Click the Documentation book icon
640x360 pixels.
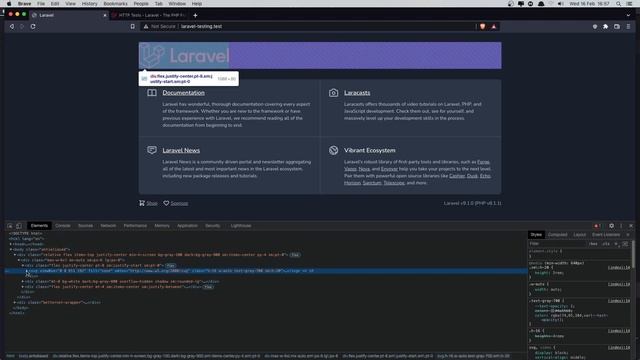[x=152, y=93]
